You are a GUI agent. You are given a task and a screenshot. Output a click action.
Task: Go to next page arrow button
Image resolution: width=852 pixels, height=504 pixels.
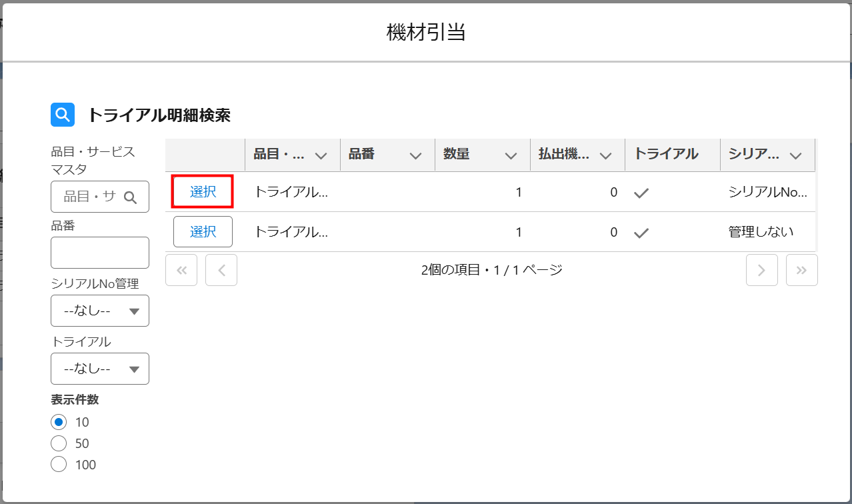(x=761, y=270)
